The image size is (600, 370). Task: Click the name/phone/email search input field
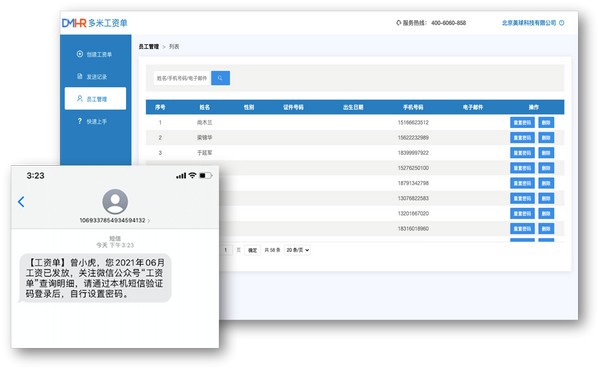coord(182,78)
